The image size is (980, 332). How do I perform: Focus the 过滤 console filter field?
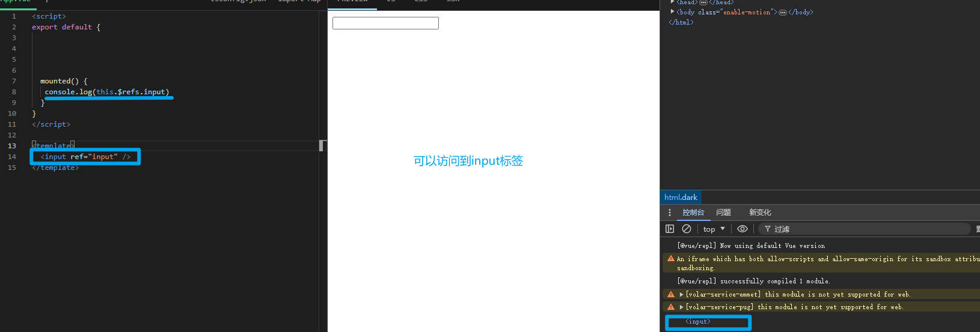click(865, 229)
